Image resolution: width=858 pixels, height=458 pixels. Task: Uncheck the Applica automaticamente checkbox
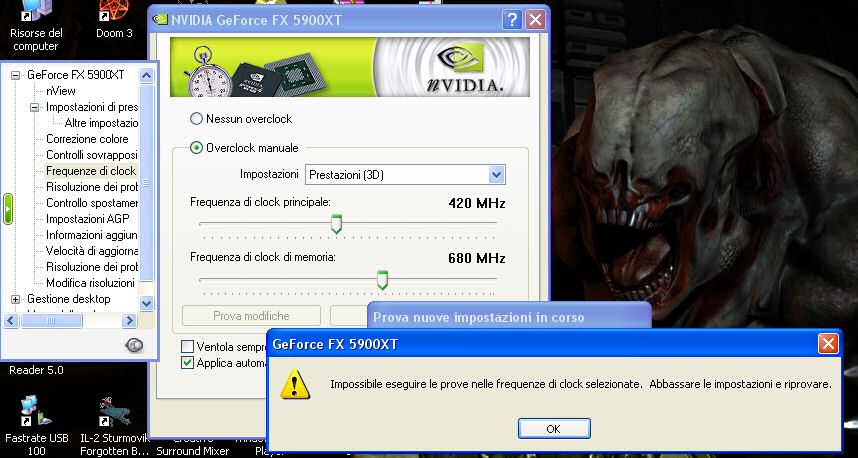tap(187, 363)
